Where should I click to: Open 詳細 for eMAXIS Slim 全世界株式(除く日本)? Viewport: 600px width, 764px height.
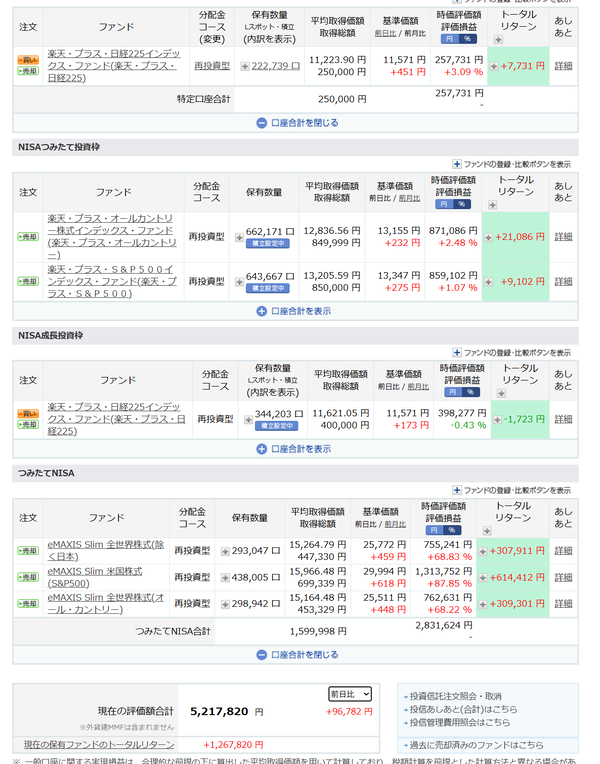(563, 551)
